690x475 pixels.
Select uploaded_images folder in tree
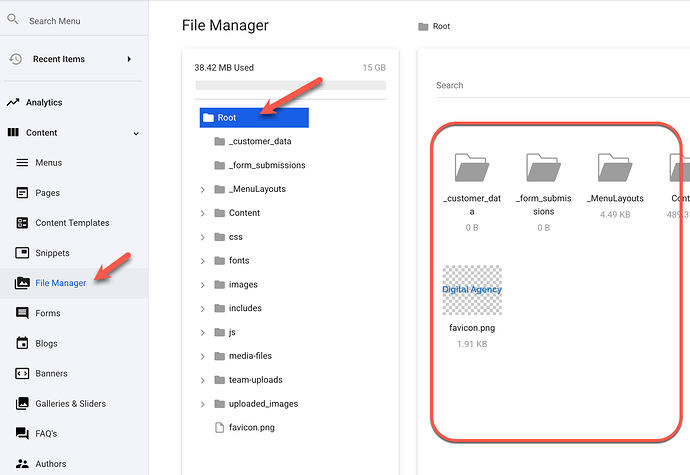click(263, 404)
